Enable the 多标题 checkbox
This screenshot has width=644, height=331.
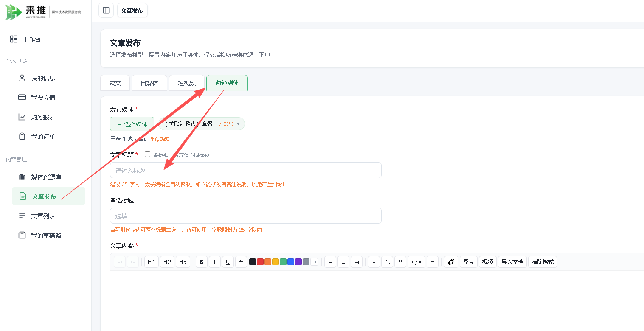pyautogui.click(x=148, y=154)
